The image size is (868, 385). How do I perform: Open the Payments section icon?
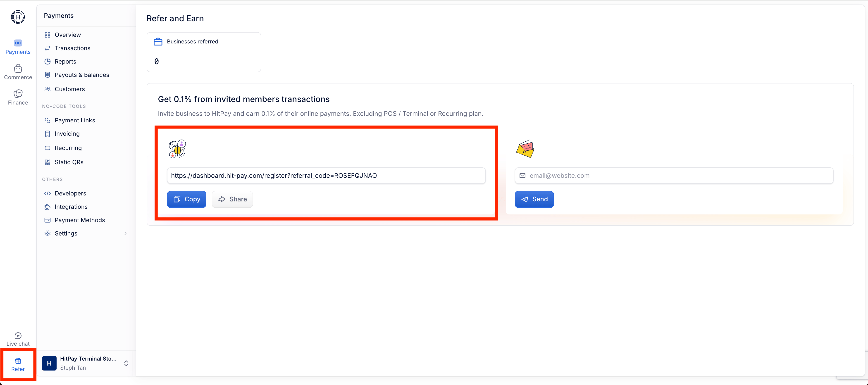pyautogui.click(x=18, y=43)
